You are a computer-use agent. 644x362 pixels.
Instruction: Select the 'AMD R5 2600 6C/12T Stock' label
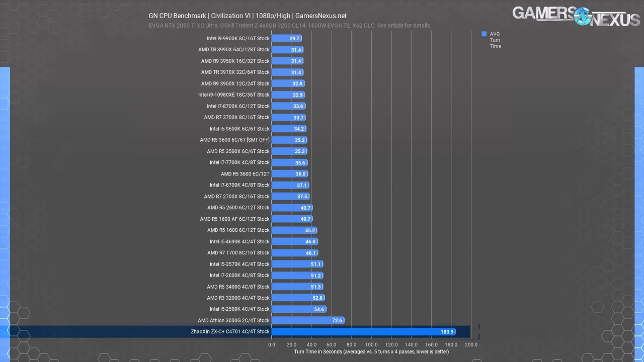tap(238, 208)
